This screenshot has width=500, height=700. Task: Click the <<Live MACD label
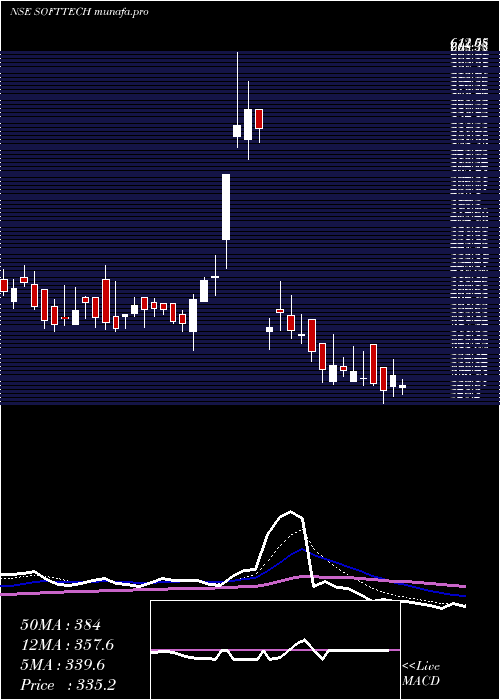tap(421, 674)
